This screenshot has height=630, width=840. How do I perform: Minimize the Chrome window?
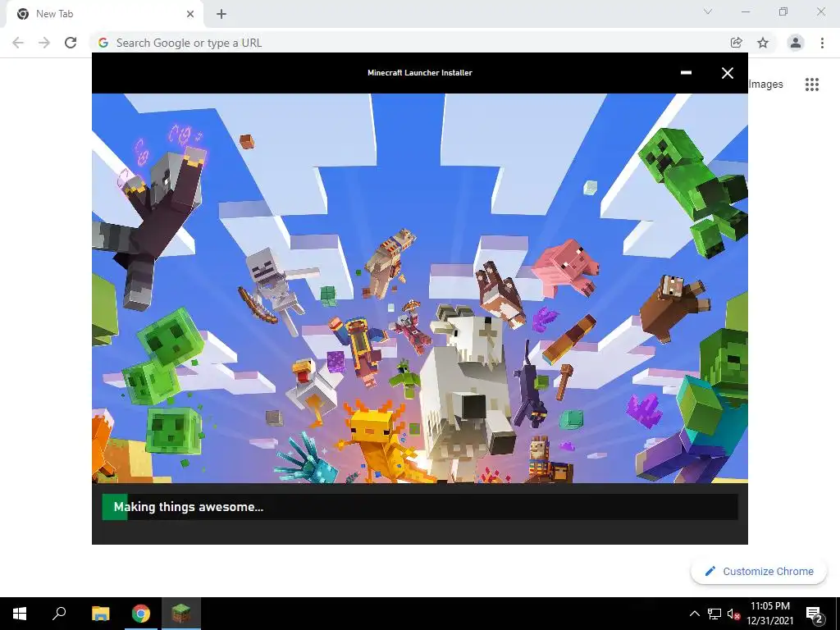(746, 11)
